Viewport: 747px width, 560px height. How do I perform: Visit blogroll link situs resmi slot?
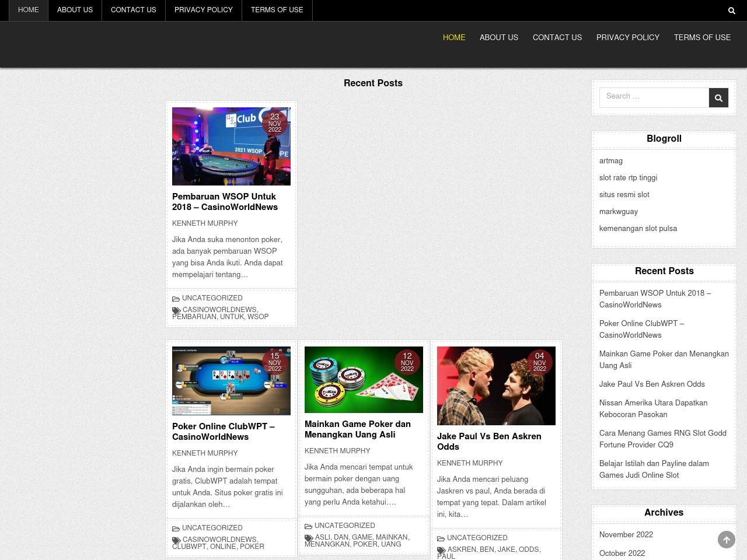pyautogui.click(x=624, y=195)
